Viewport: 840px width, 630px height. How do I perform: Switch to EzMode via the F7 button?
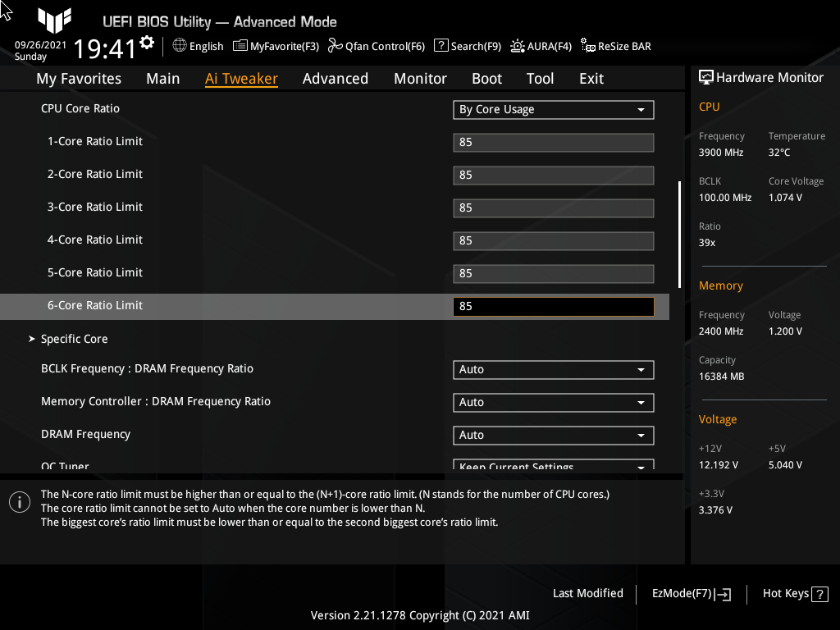click(x=690, y=593)
